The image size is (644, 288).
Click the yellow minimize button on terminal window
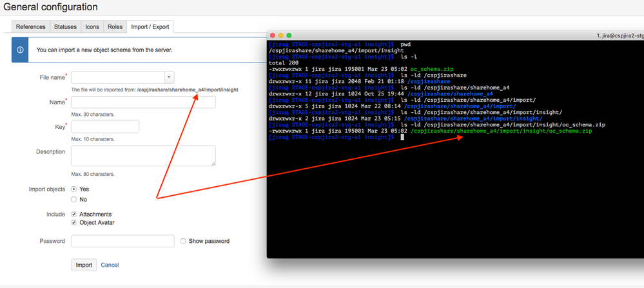pyautogui.click(x=280, y=35)
